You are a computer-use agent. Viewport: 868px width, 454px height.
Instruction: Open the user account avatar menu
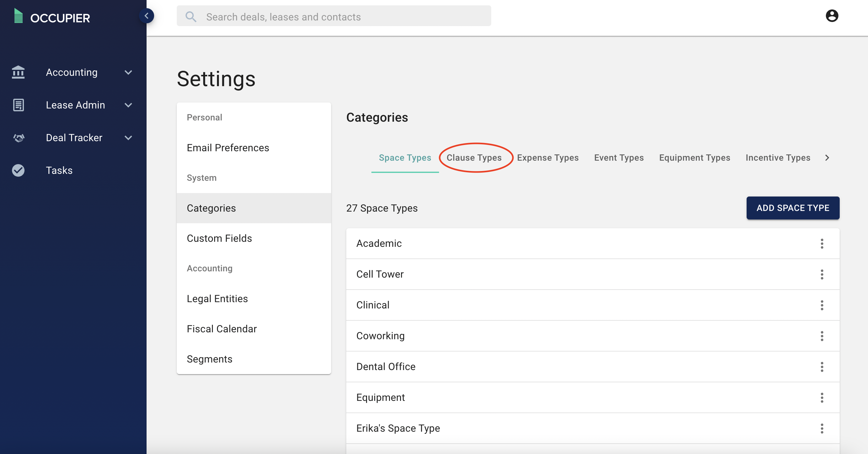coord(832,15)
